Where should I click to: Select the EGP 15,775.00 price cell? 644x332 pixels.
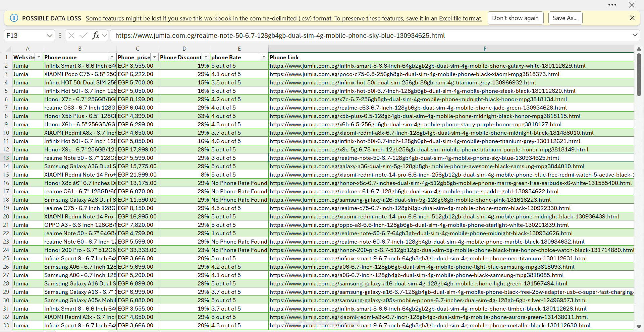point(138,166)
